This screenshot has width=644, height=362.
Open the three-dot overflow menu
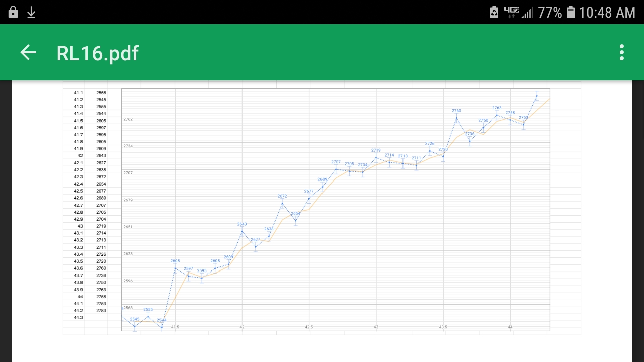coord(622,53)
